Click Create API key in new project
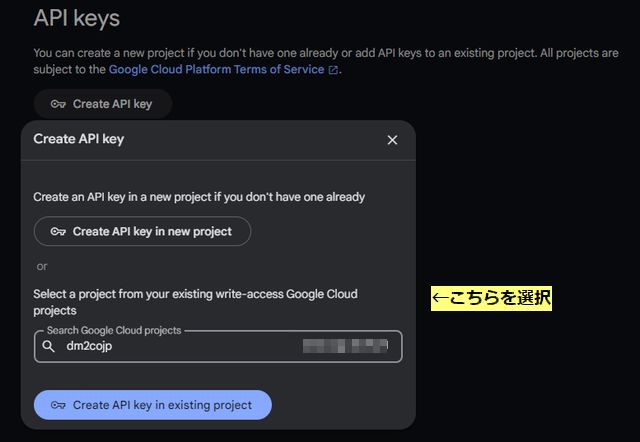This screenshot has width=640, height=442. coord(142,231)
